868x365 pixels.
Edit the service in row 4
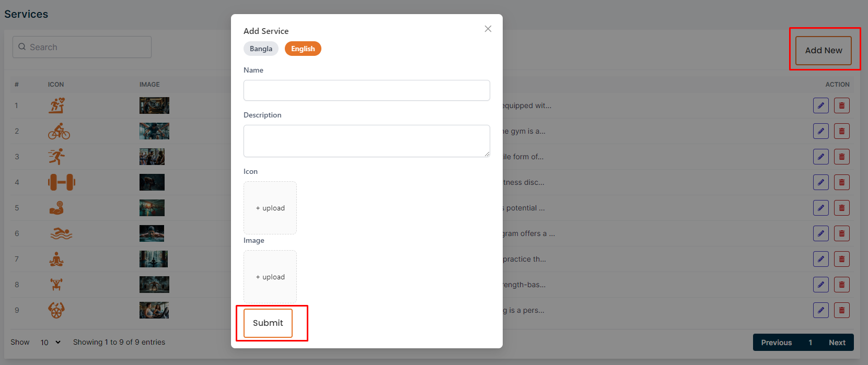click(820, 182)
